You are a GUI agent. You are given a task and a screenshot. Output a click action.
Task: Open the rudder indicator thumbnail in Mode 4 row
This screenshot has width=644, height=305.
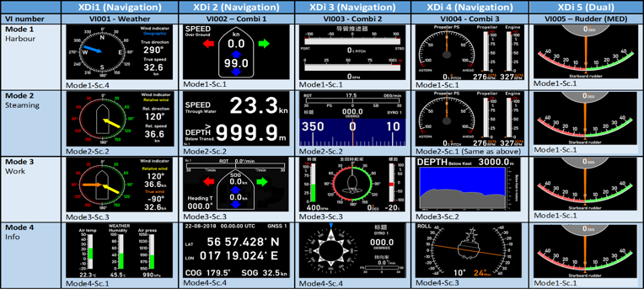point(586,250)
